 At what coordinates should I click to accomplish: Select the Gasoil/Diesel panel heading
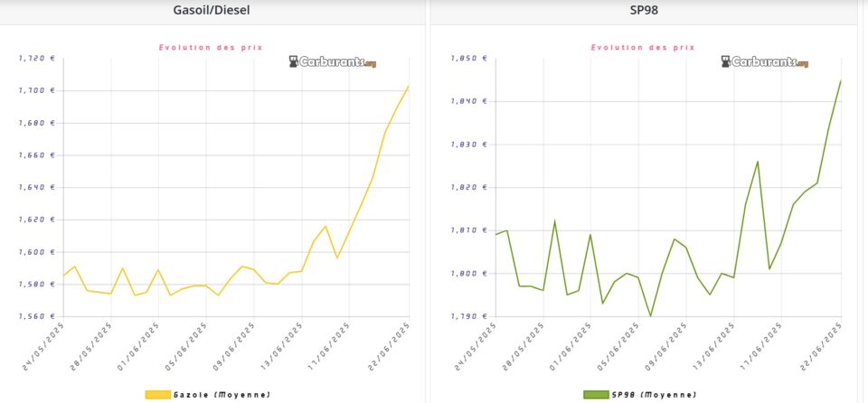(x=211, y=12)
